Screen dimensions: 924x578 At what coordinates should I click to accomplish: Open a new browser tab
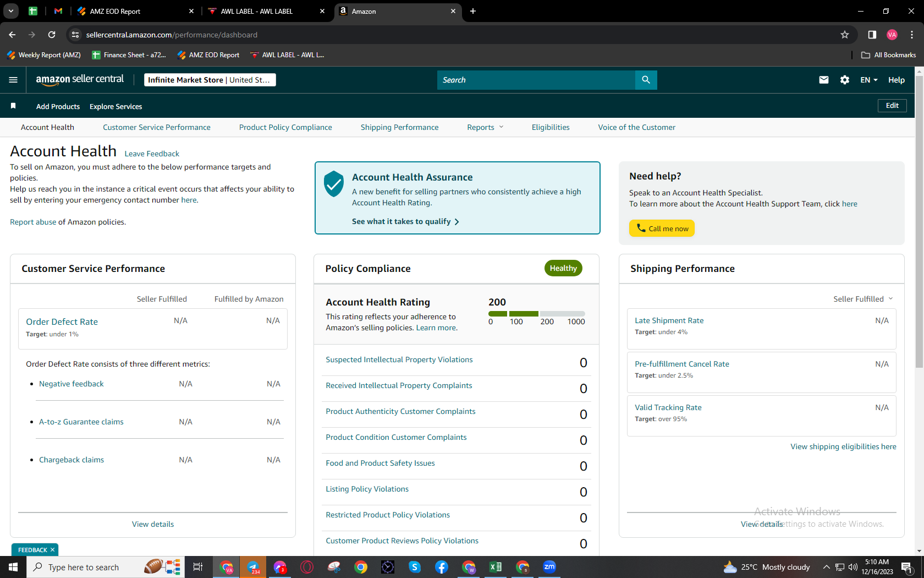point(473,11)
